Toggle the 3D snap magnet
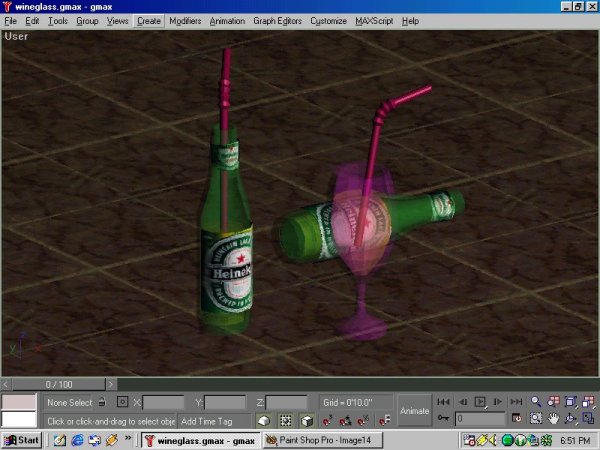600x450 pixels. [x=327, y=421]
